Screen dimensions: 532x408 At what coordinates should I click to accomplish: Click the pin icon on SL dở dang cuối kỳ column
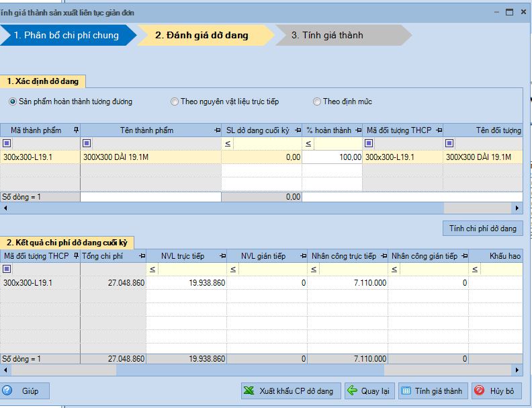[x=298, y=130]
